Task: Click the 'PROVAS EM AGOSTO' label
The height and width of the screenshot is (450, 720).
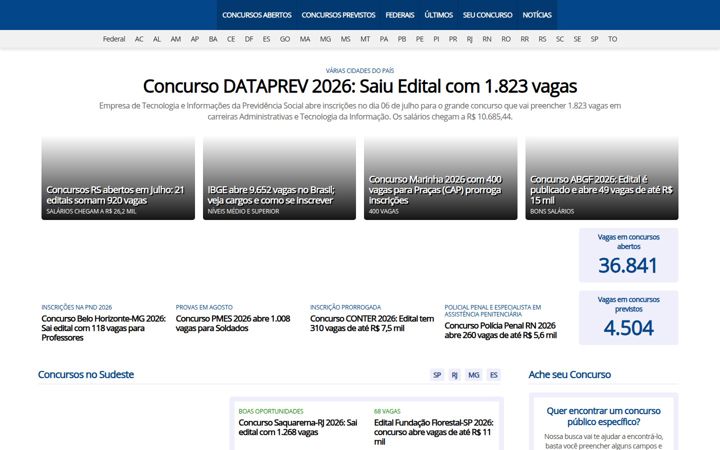Action: 204,307
